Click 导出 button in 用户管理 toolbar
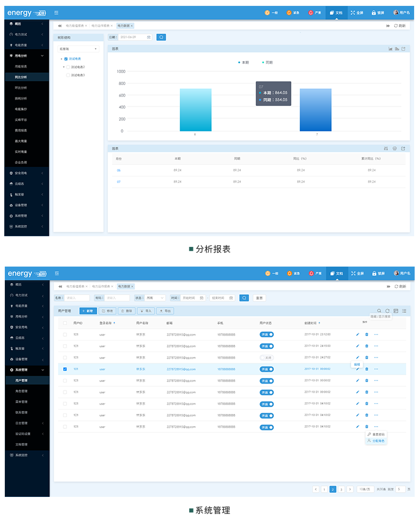This screenshot has height=523, width=420. [x=165, y=311]
